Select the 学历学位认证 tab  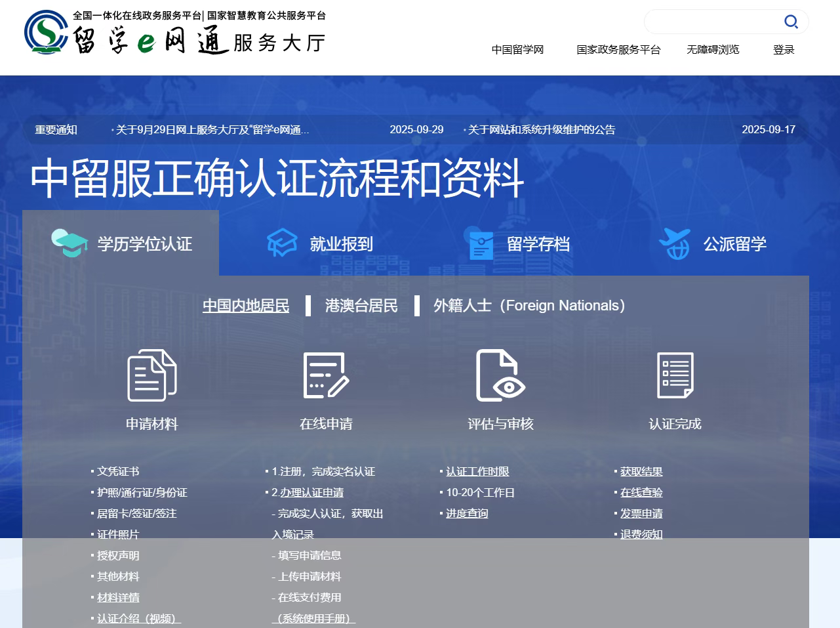pyautogui.click(x=121, y=243)
